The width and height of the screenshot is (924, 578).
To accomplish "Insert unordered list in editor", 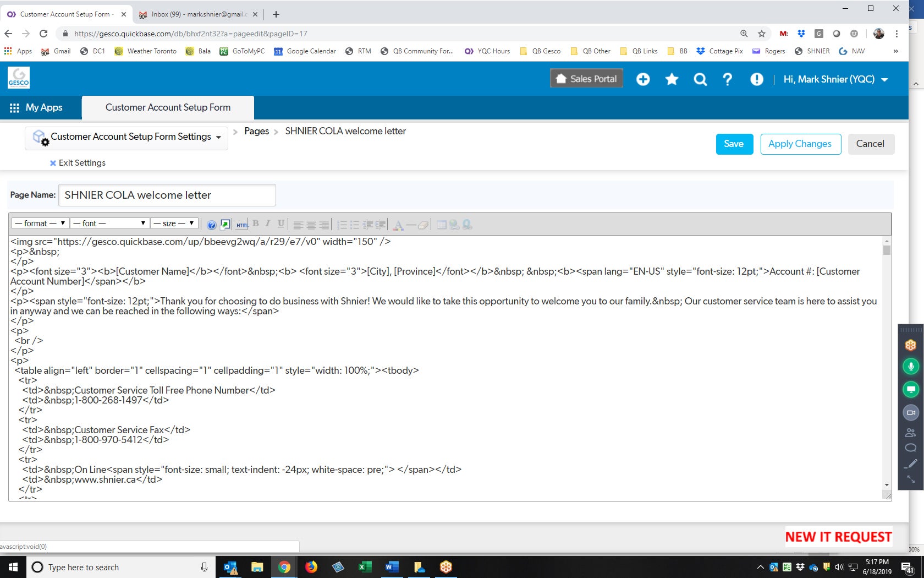I will pyautogui.click(x=355, y=225).
